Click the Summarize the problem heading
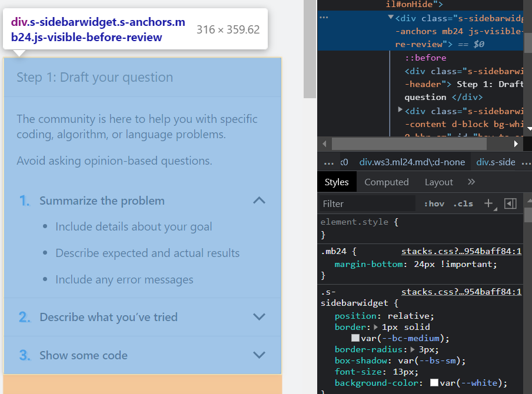The image size is (532, 394). [102, 201]
